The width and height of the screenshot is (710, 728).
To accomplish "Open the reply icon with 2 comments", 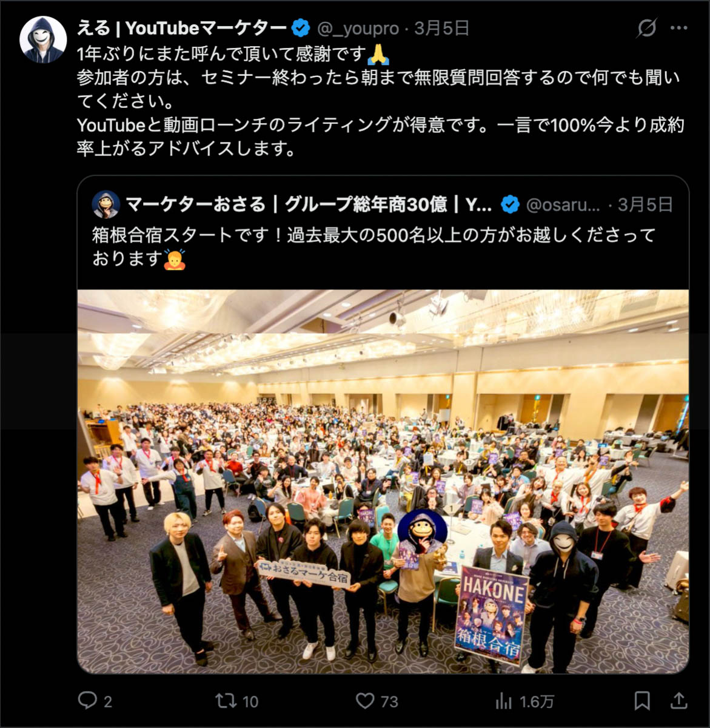I will [88, 701].
